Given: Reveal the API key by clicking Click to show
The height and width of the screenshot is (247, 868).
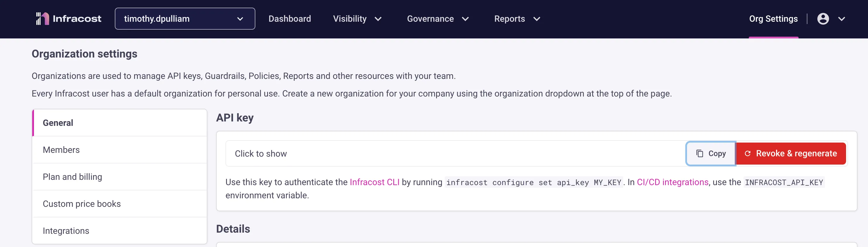Looking at the screenshot, I should click(261, 153).
